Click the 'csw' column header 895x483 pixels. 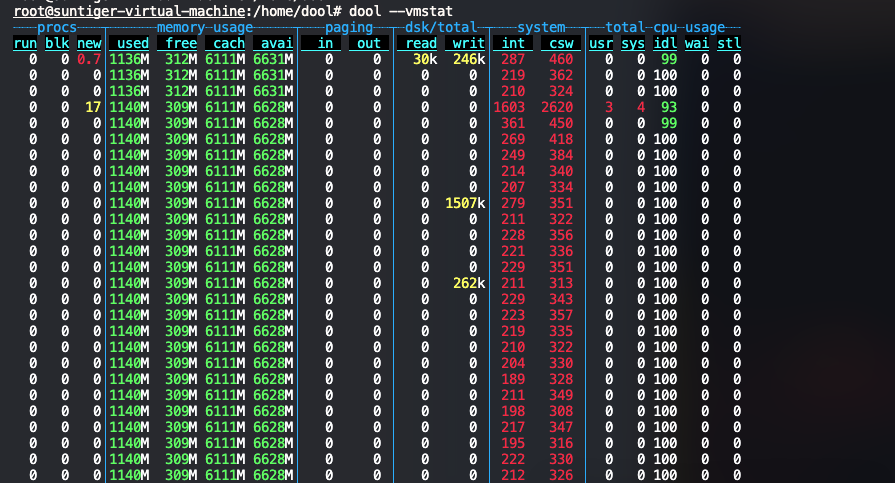click(561, 43)
